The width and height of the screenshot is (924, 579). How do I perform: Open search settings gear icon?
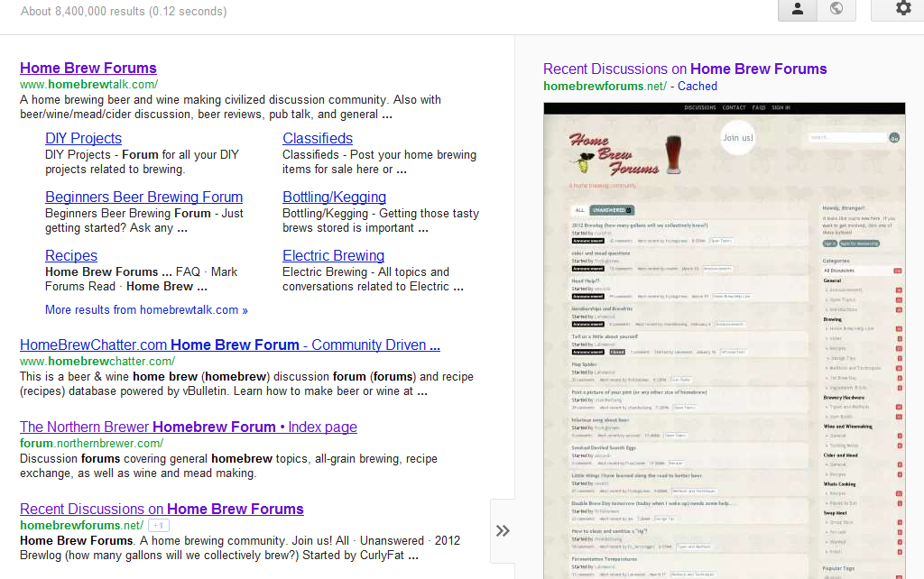[902, 9]
